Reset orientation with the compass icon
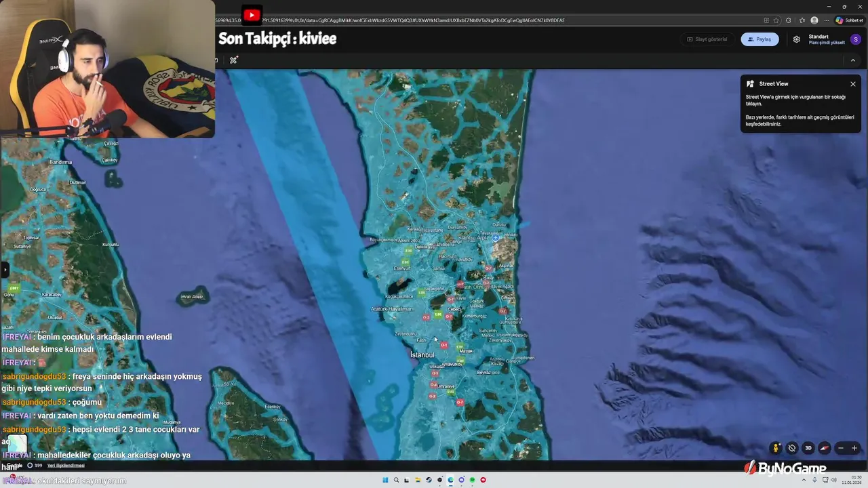The width and height of the screenshot is (868, 488). [825, 448]
